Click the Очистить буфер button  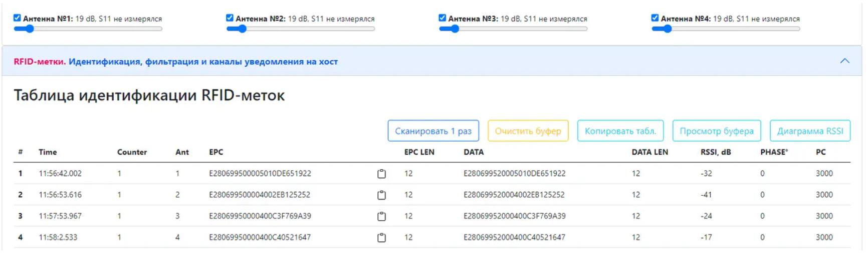coord(528,131)
